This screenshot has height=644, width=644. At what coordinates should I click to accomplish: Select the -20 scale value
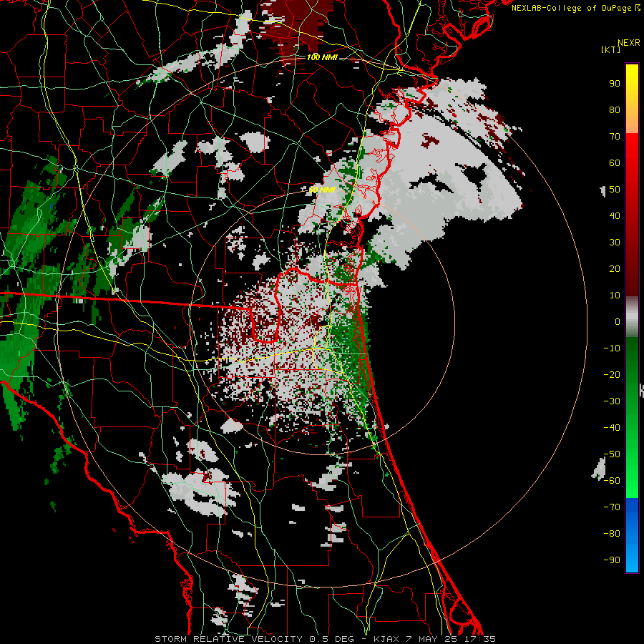click(x=612, y=375)
